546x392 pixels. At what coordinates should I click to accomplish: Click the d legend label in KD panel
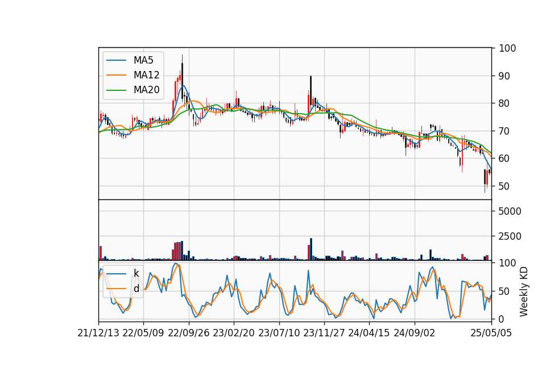pyautogui.click(x=136, y=289)
